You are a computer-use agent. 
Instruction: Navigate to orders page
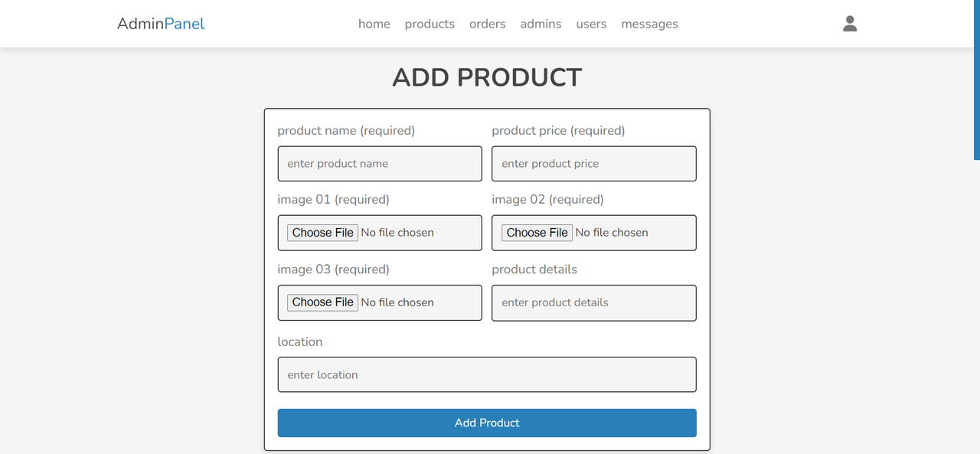point(488,24)
